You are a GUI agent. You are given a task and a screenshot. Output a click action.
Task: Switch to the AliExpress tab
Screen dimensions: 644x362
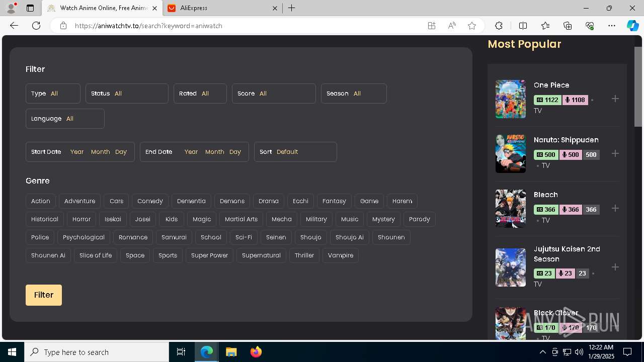[x=223, y=8]
